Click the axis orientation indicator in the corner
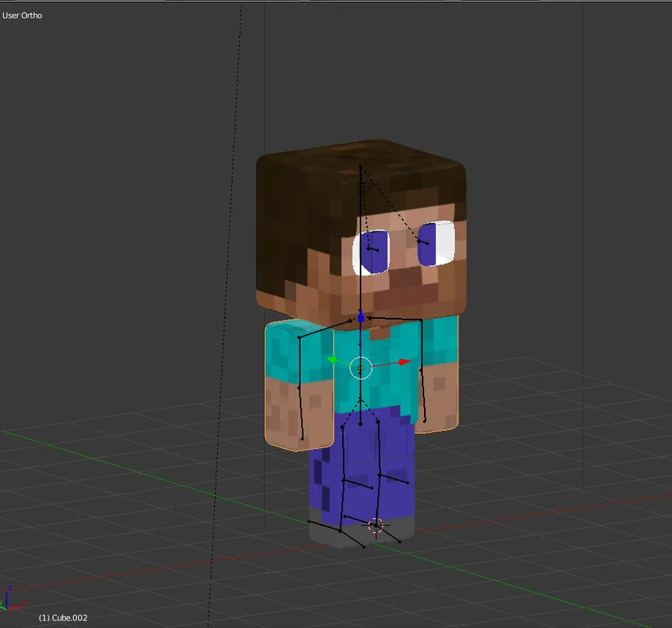 [x=13, y=598]
